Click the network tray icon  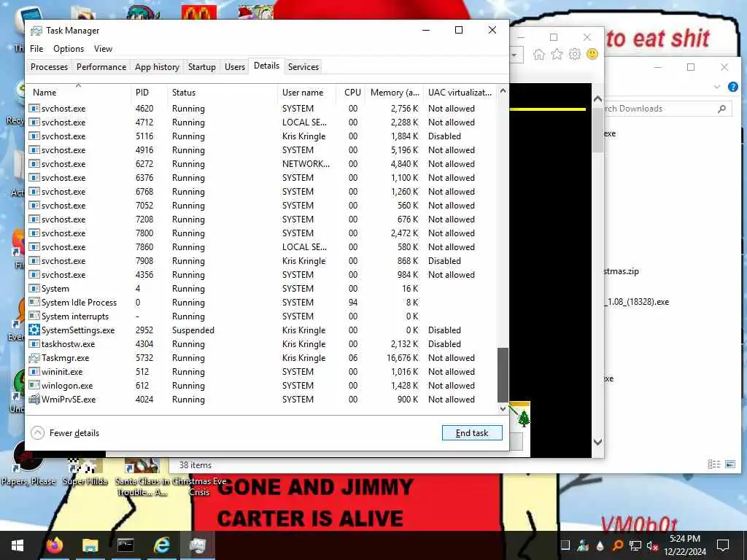click(635, 545)
